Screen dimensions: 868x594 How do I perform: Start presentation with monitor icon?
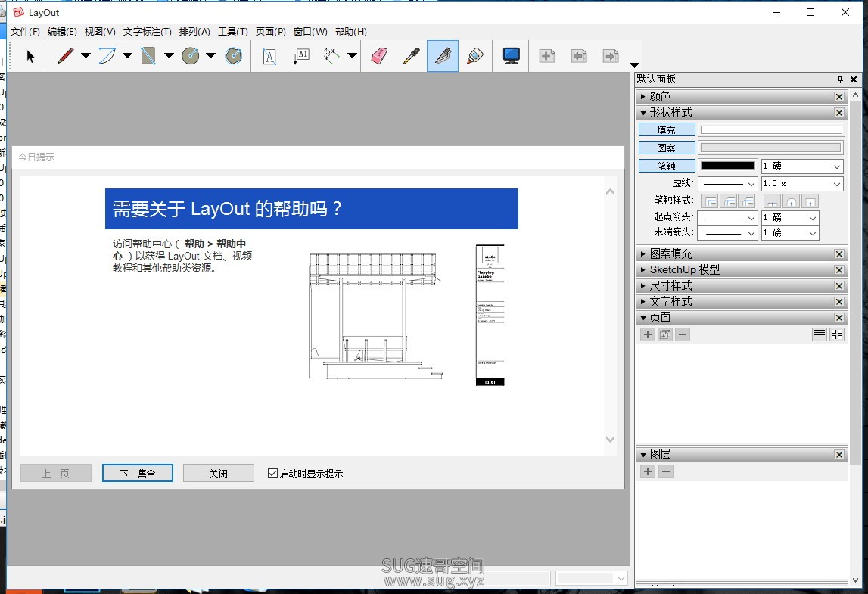pyautogui.click(x=511, y=56)
